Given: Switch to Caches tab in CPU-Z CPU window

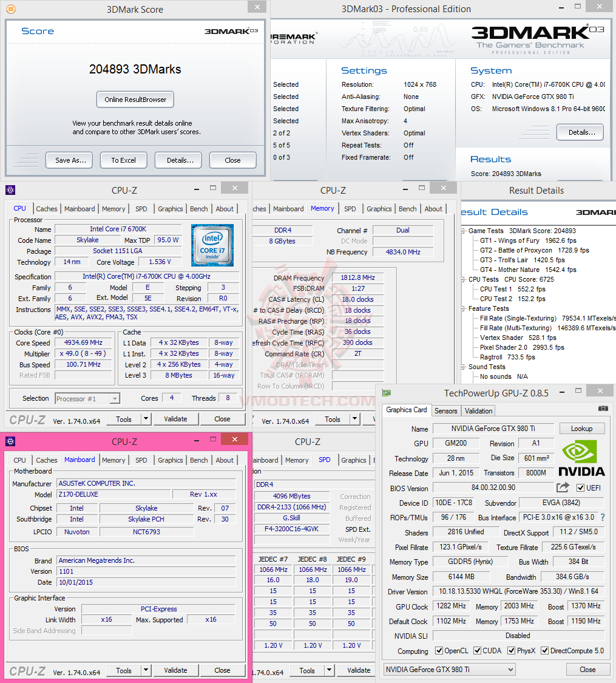Looking at the screenshot, I should point(47,209).
